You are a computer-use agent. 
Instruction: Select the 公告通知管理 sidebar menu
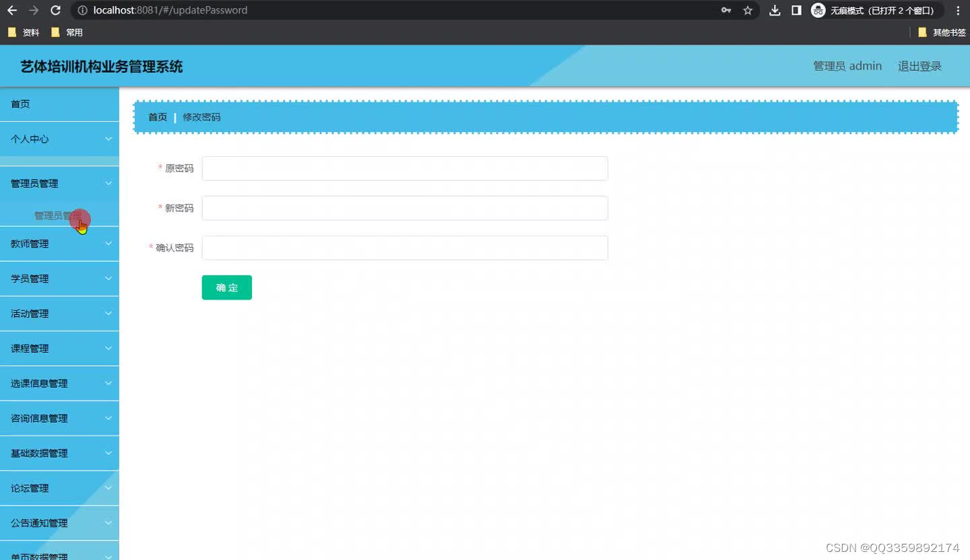coord(59,524)
